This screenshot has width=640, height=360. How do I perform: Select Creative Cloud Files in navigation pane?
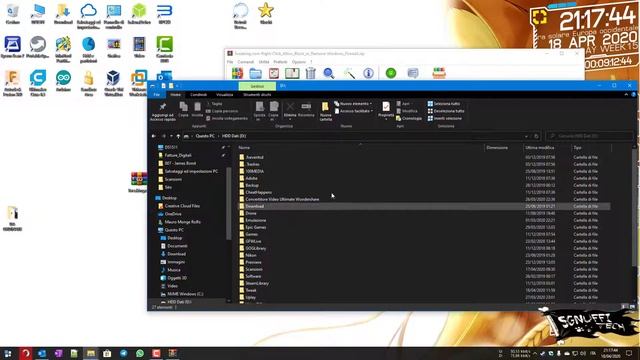click(x=182, y=206)
